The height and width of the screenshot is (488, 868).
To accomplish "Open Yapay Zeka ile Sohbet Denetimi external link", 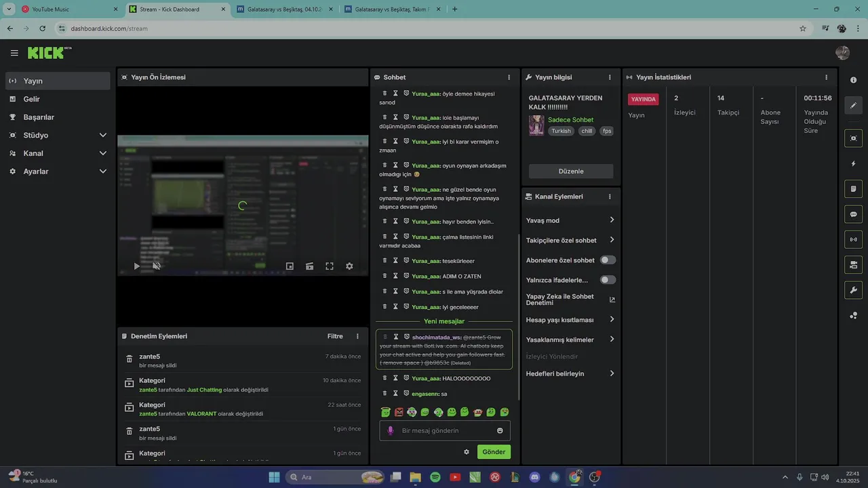I will 612,300.
